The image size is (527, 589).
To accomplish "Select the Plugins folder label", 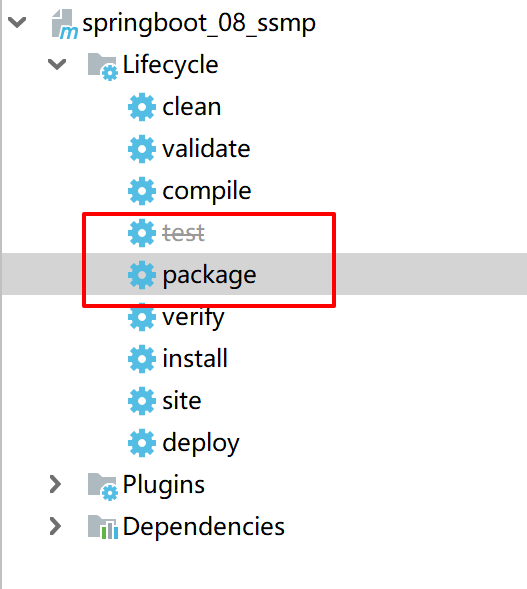I will click(x=164, y=486).
